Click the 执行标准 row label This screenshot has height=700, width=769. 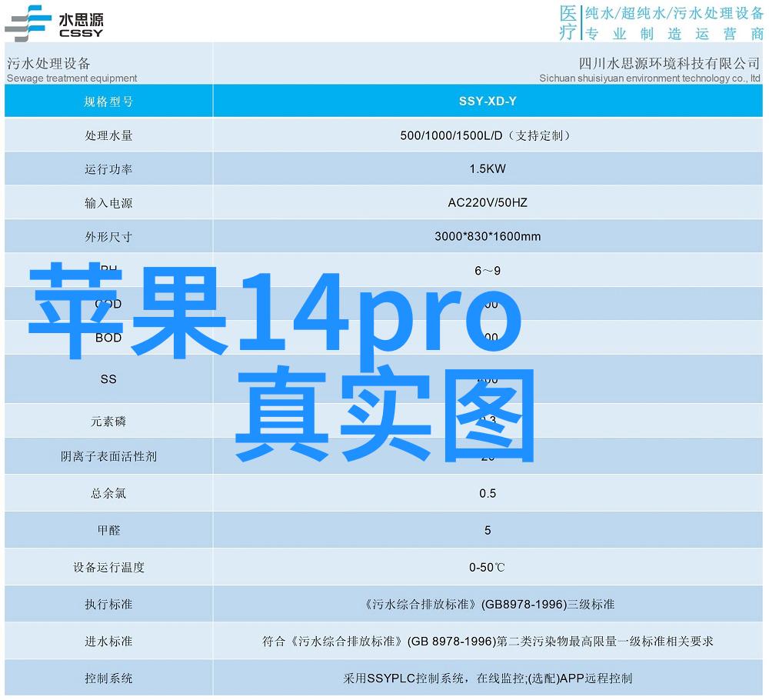[x=108, y=604]
